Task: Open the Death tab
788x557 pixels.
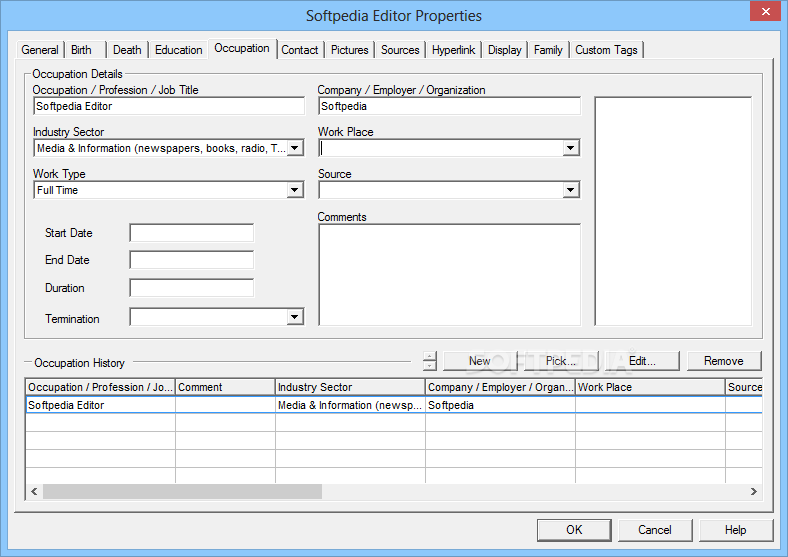Action: pos(127,50)
